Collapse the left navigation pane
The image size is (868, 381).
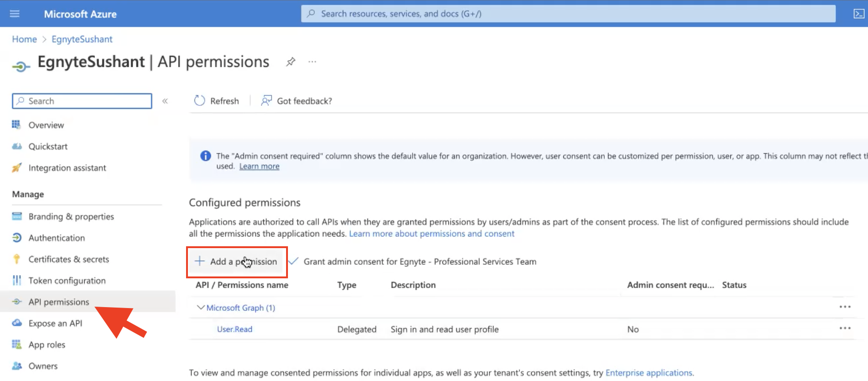click(165, 101)
